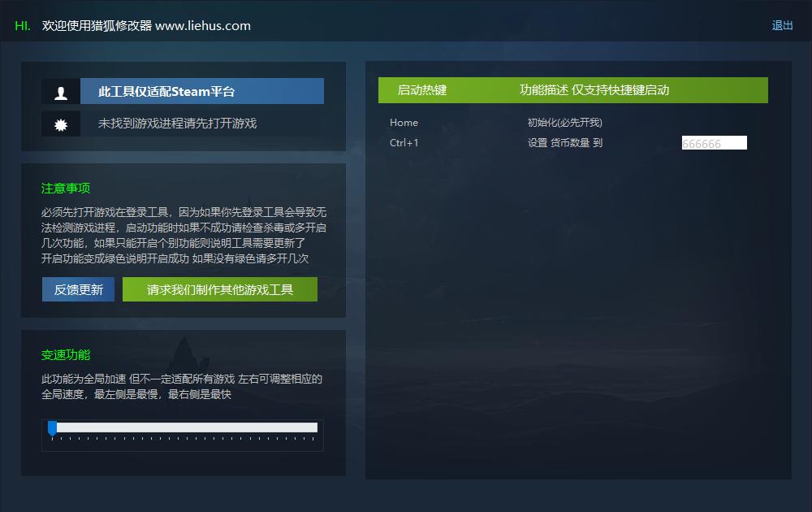Click the blue speed slider handle
This screenshot has width=812, height=512.
[x=52, y=428]
